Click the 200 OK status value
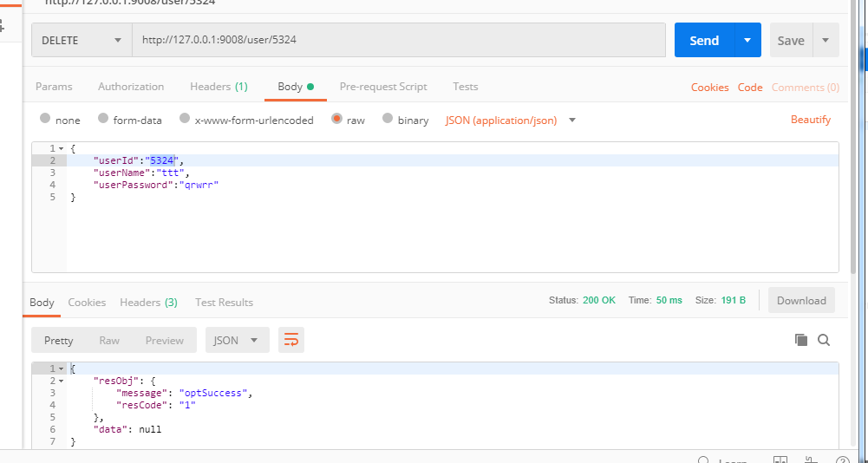Image resolution: width=868 pixels, height=463 pixels. pyautogui.click(x=599, y=300)
